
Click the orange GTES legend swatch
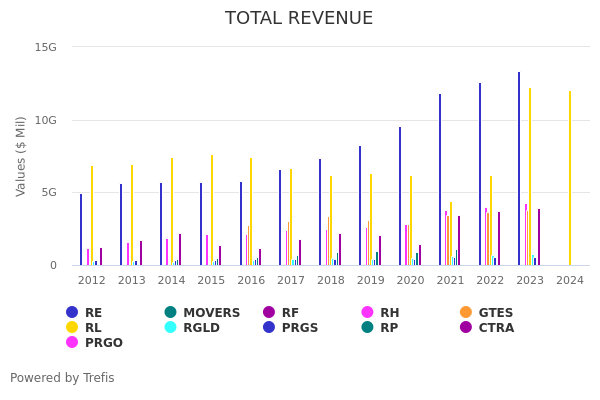466,313
